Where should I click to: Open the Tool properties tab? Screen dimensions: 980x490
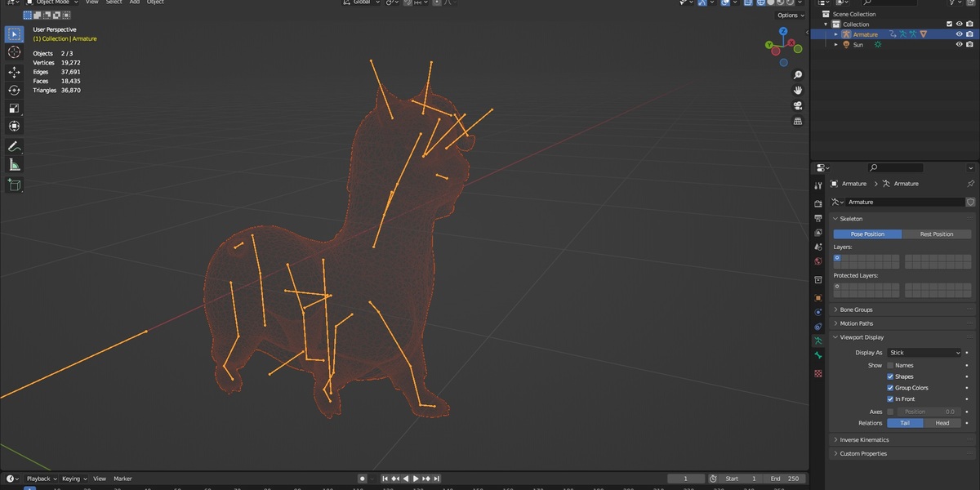pyautogui.click(x=818, y=186)
